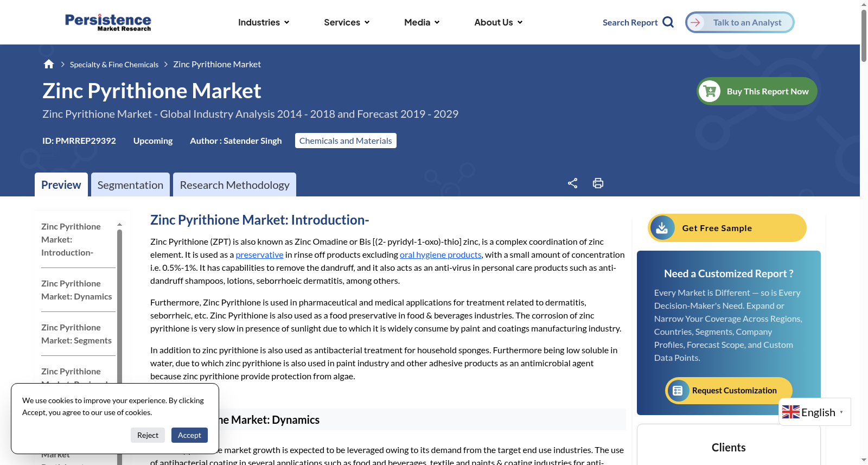
Task: Open the About Us dropdown
Action: (498, 22)
